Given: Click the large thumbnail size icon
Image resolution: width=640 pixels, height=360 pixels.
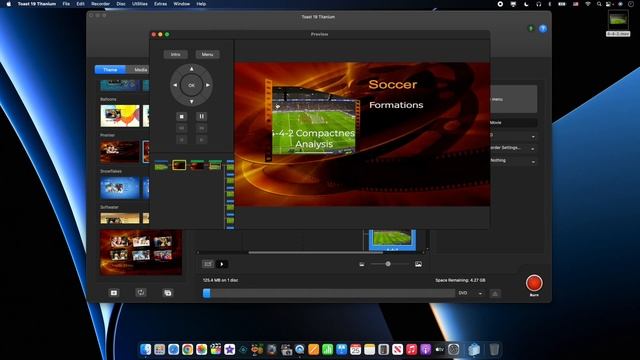Looking at the screenshot, I should pyautogui.click(x=418, y=264).
